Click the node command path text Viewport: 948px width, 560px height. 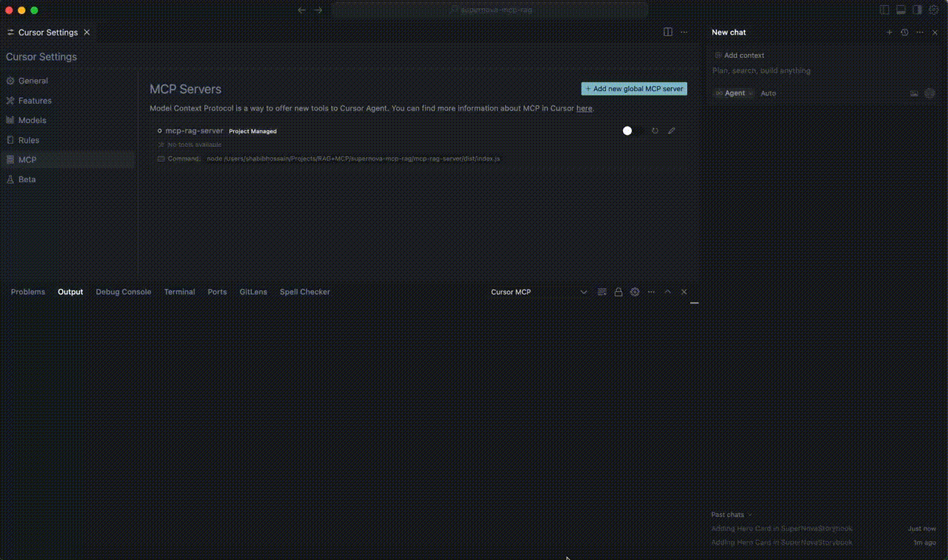click(353, 159)
